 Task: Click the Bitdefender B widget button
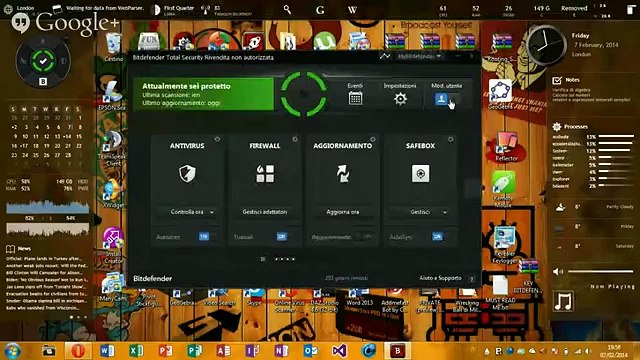pyautogui.click(x=43, y=82)
